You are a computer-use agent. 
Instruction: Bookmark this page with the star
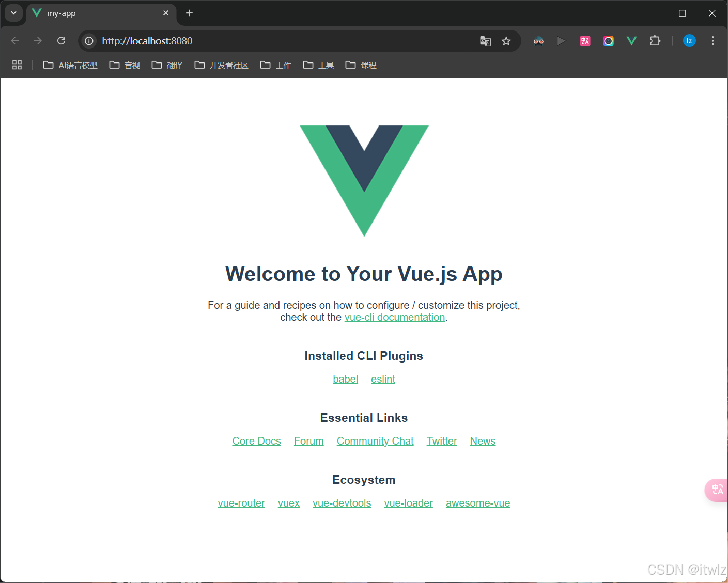click(x=506, y=41)
